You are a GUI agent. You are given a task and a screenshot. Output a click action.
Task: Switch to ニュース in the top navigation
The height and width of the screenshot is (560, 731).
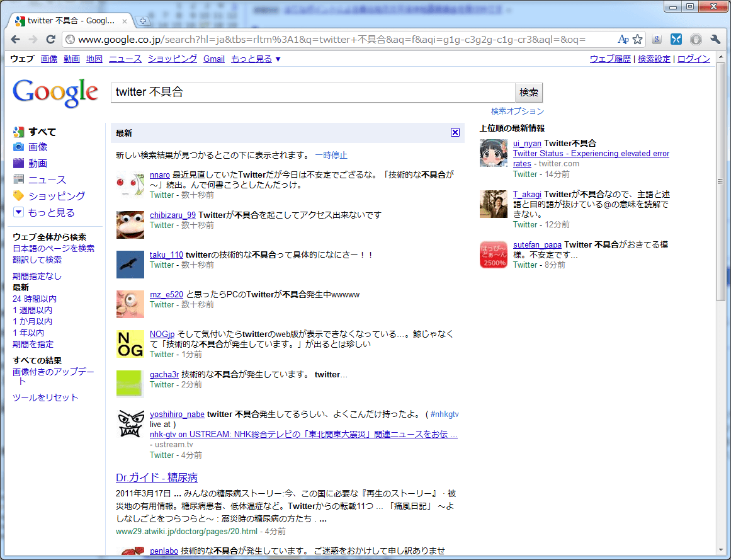[125, 59]
